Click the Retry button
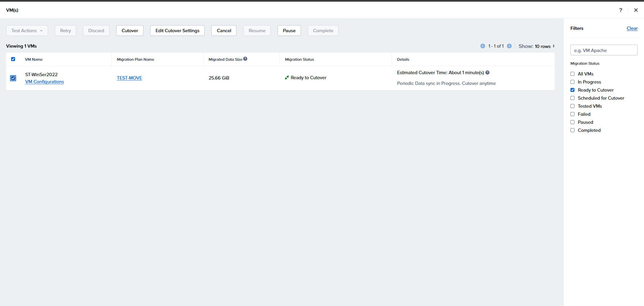Screen dimensions: 644x306 (x=66, y=31)
